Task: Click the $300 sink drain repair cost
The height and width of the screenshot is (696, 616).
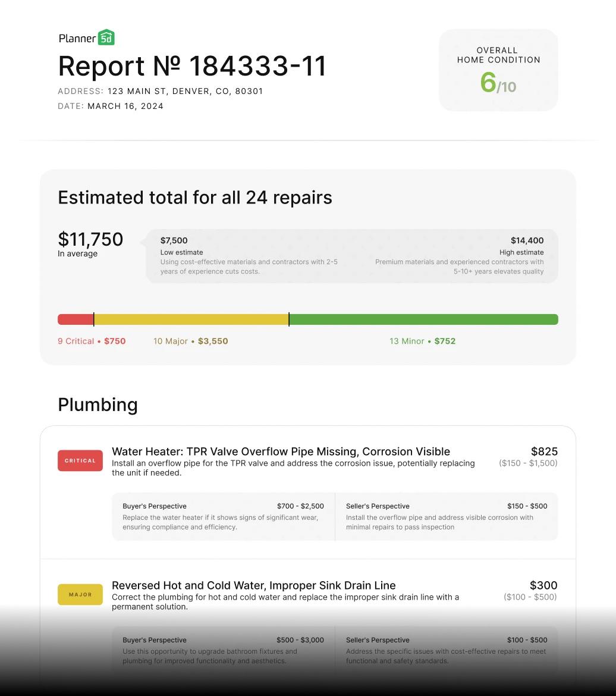Action: pos(543,585)
